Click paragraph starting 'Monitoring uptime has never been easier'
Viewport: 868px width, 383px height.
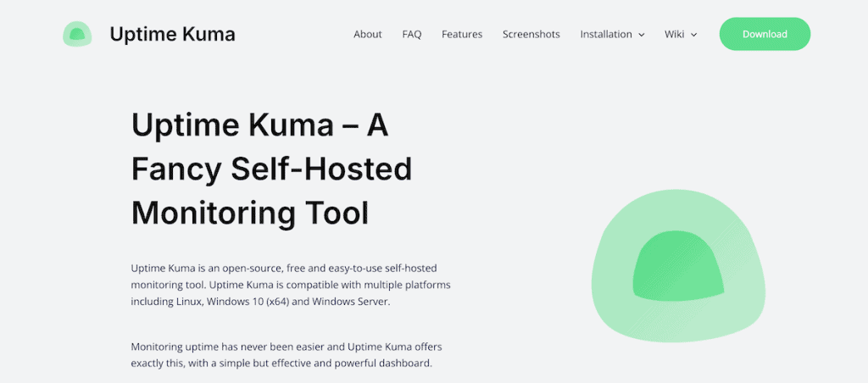pyautogui.click(x=287, y=355)
